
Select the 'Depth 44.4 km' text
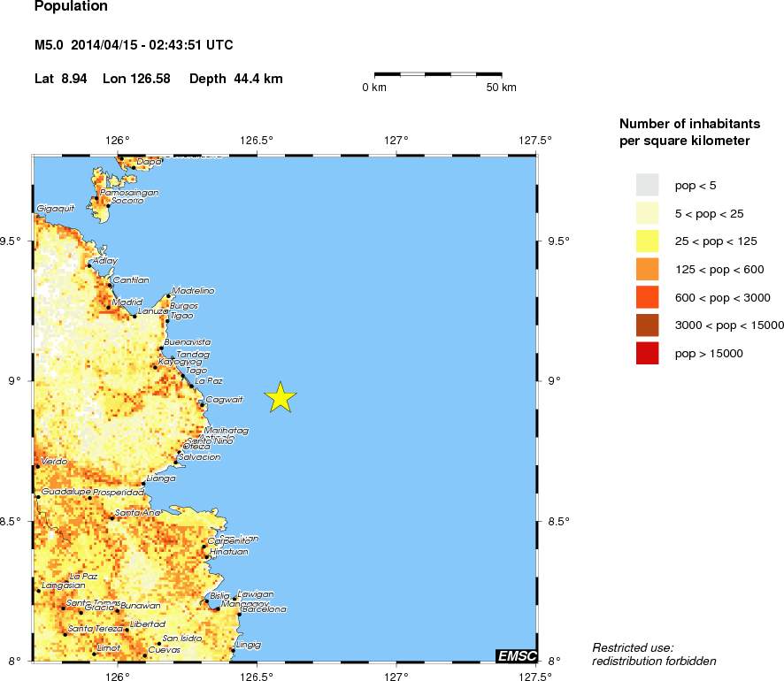point(236,79)
